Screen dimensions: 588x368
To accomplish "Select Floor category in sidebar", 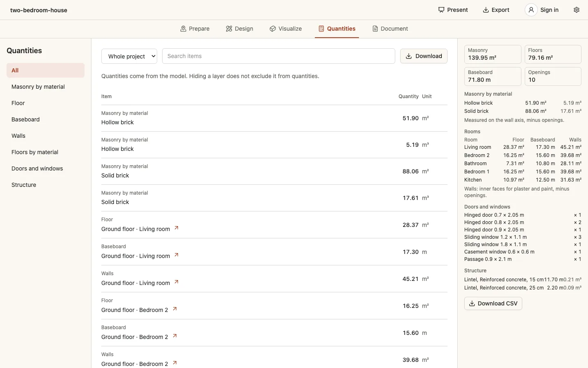I will pyautogui.click(x=45, y=103).
